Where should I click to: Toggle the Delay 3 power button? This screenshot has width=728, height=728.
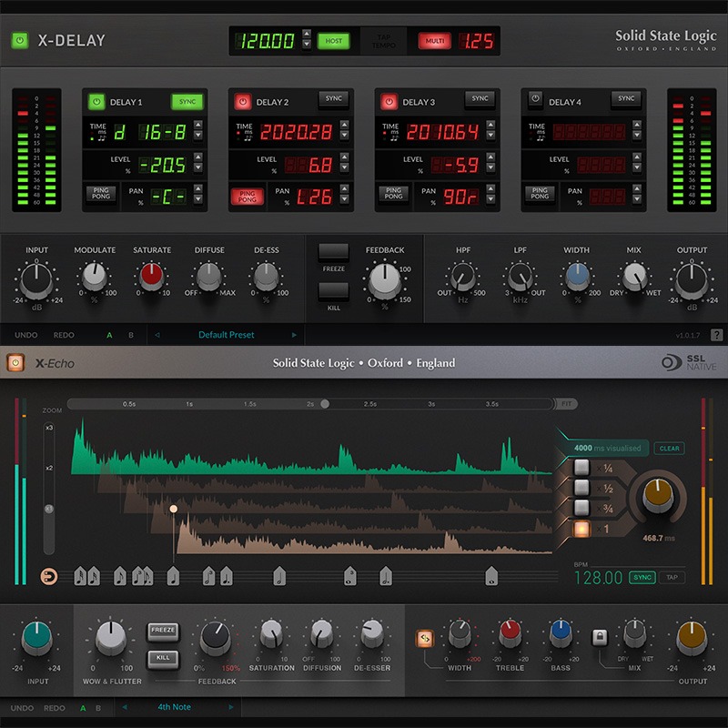[x=389, y=102]
